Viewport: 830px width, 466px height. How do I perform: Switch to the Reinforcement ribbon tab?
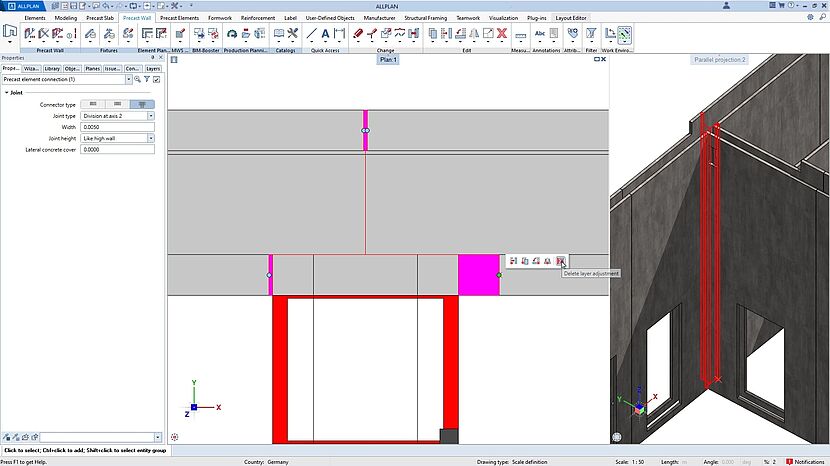[257, 18]
